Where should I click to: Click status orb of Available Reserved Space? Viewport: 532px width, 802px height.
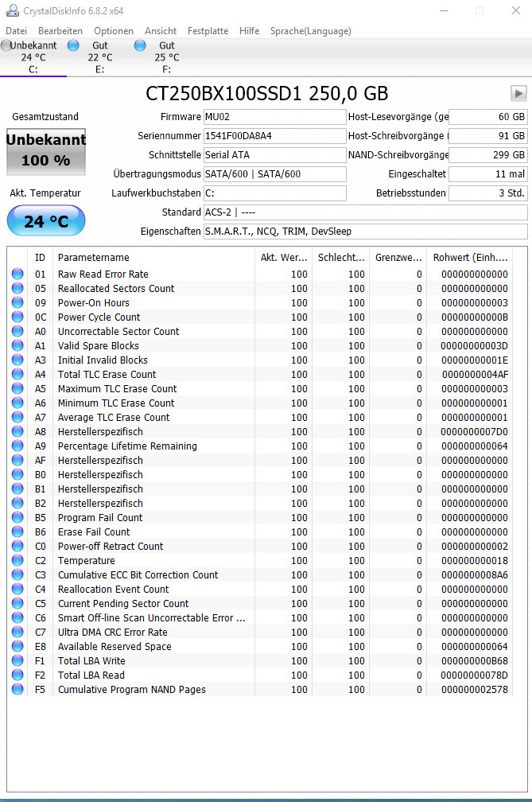pyautogui.click(x=17, y=646)
